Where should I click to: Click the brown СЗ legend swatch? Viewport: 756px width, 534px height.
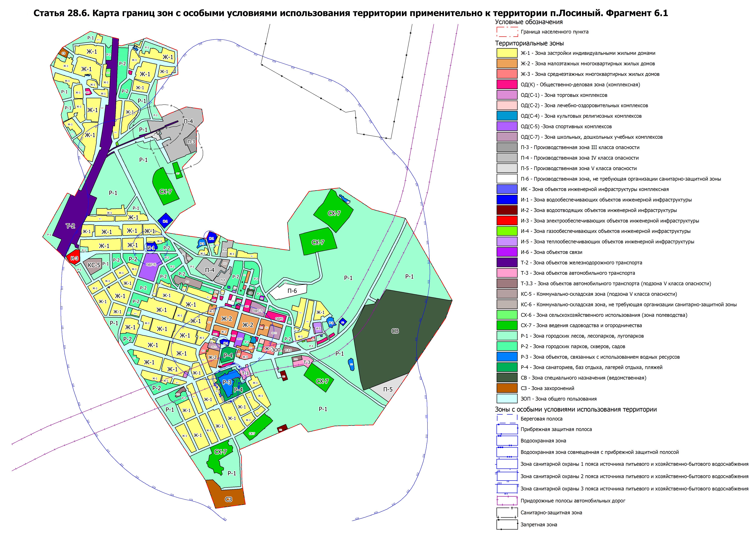pyautogui.click(x=507, y=388)
